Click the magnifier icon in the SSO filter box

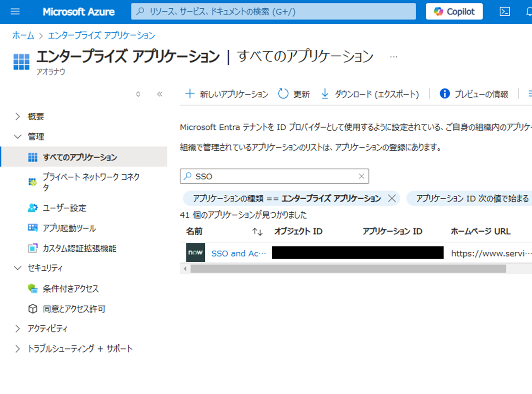coord(188,176)
